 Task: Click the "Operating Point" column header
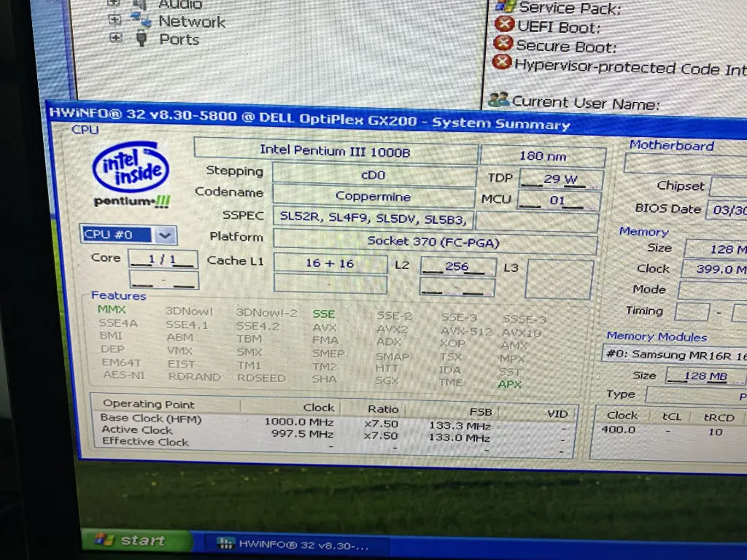(149, 404)
